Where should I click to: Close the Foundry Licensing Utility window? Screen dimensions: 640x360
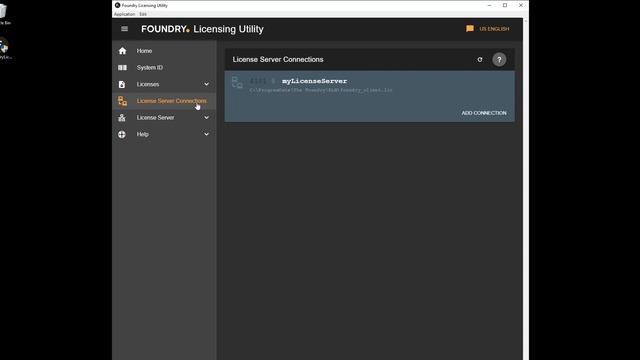click(521, 5)
